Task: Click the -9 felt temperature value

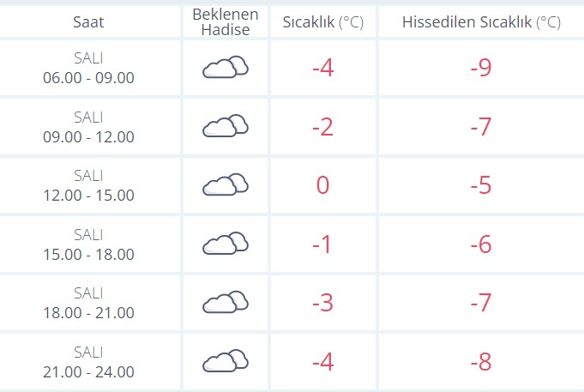Action: pyautogui.click(x=481, y=68)
